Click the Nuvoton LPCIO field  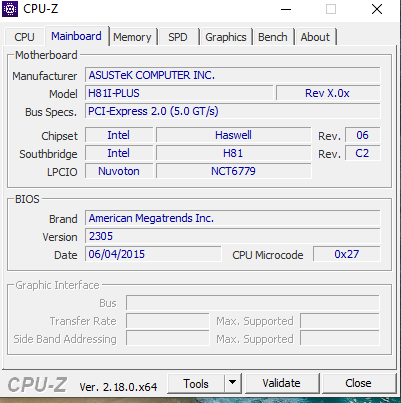pyautogui.click(x=119, y=171)
